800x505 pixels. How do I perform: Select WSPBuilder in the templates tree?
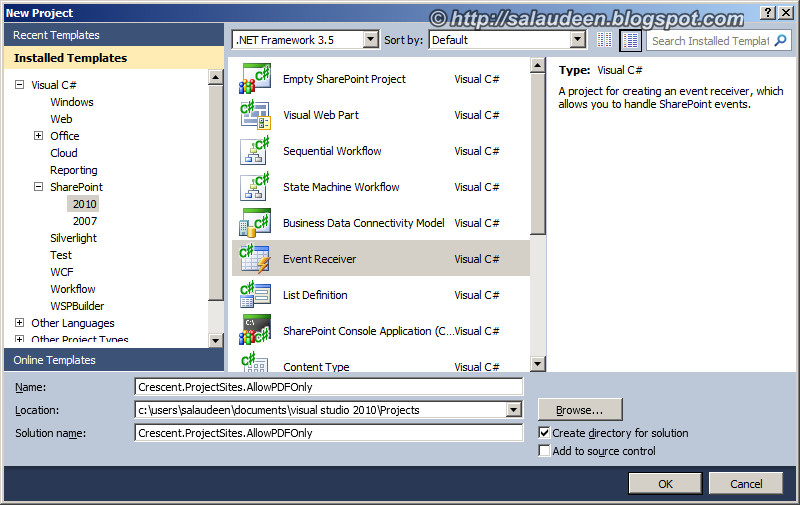click(77, 306)
